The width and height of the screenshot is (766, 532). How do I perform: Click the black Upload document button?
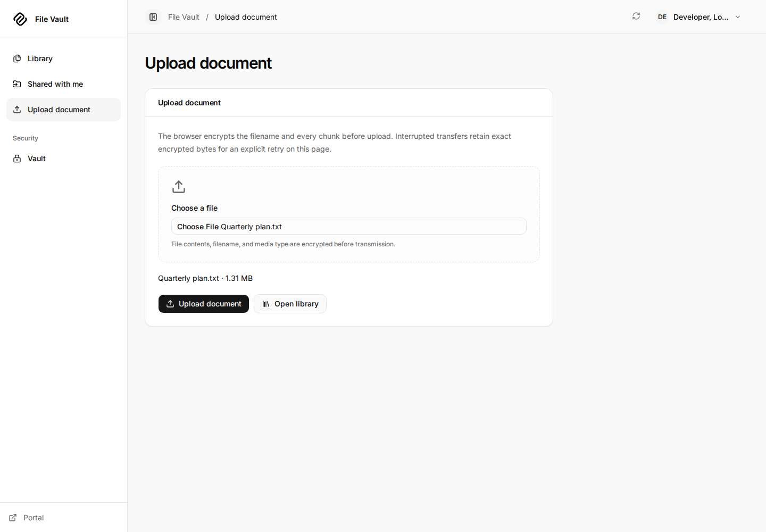click(x=204, y=304)
